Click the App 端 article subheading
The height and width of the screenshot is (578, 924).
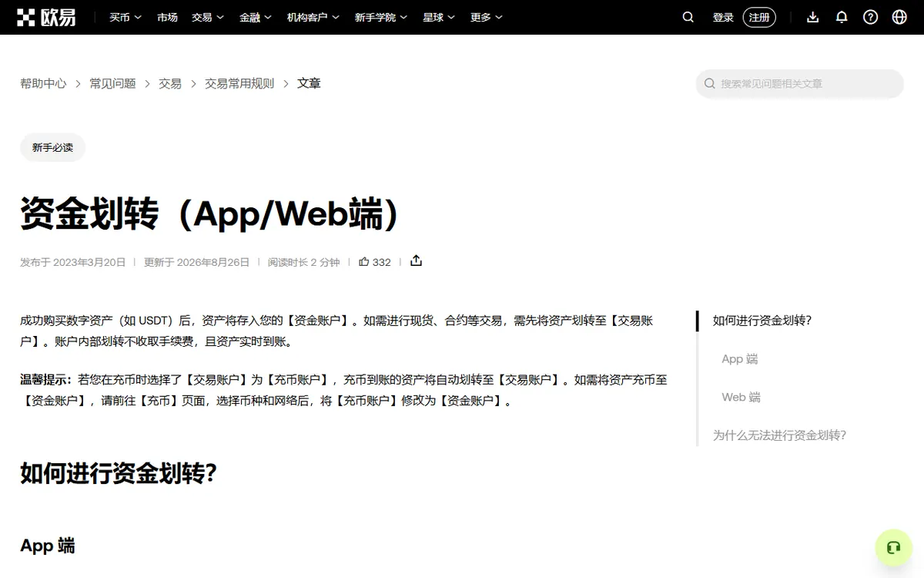coord(48,546)
